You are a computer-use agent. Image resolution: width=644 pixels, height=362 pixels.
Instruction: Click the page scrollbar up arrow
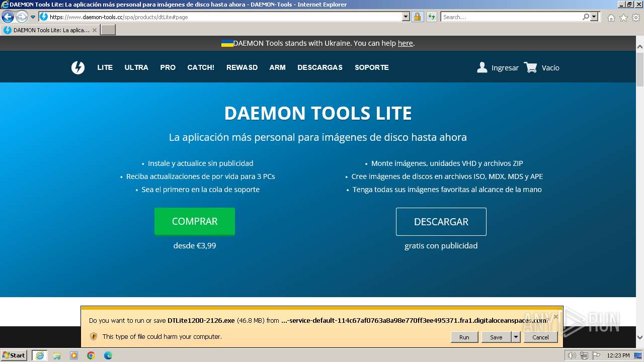640,47
